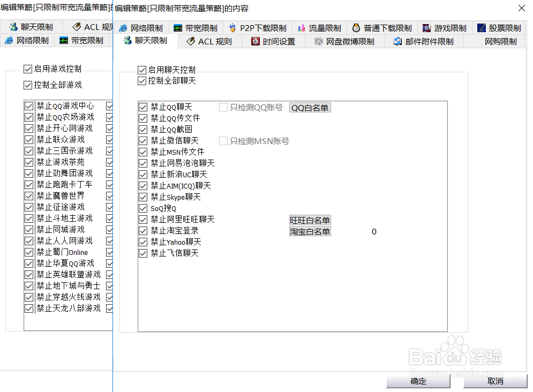
Task: Open the 旺旺白名单 list
Action: [x=310, y=220]
